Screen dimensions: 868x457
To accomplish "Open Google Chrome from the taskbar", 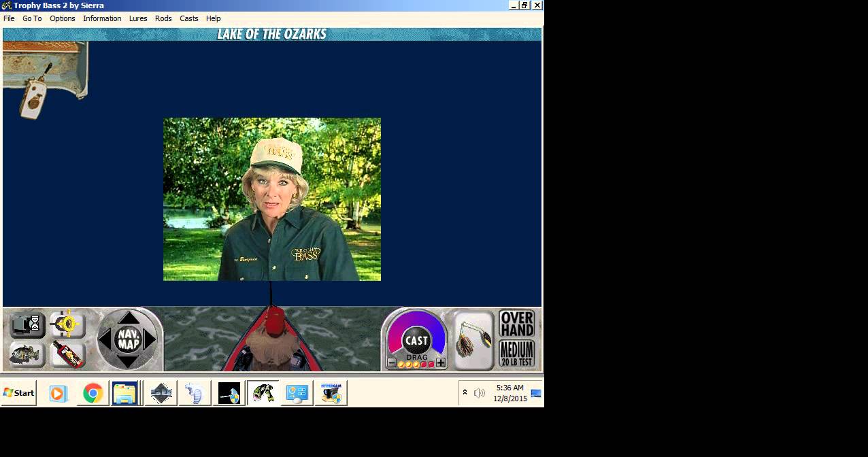I will [93, 393].
